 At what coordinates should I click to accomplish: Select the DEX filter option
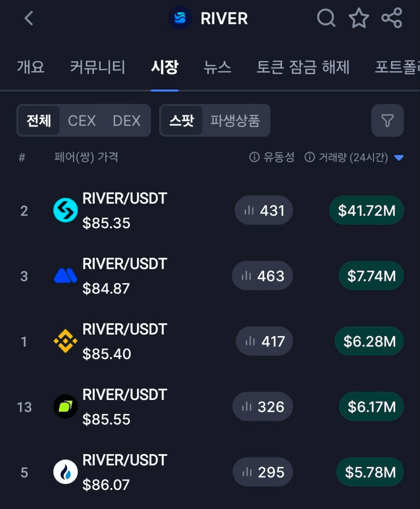[126, 120]
